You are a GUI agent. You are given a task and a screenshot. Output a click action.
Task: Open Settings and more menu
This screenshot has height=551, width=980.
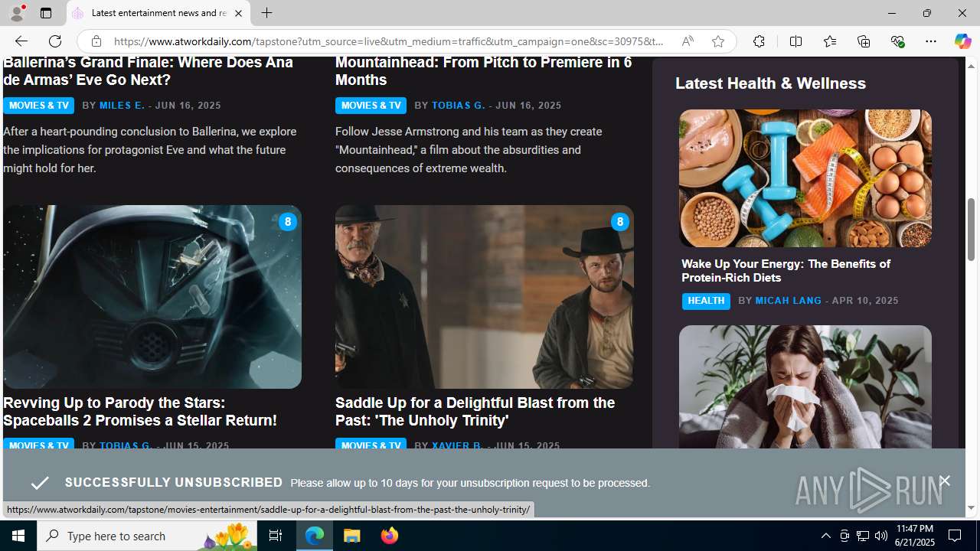tap(931, 41)
